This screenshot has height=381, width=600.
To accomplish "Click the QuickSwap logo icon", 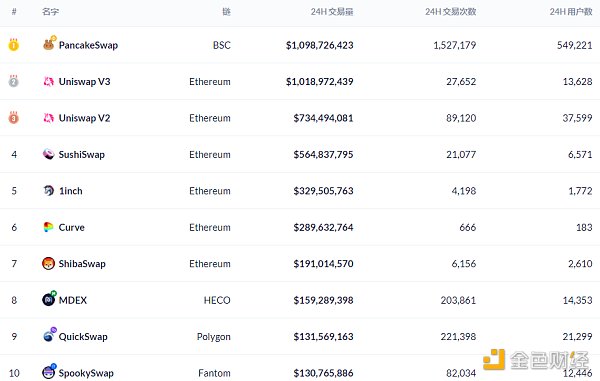I will (x=49, y=335).
